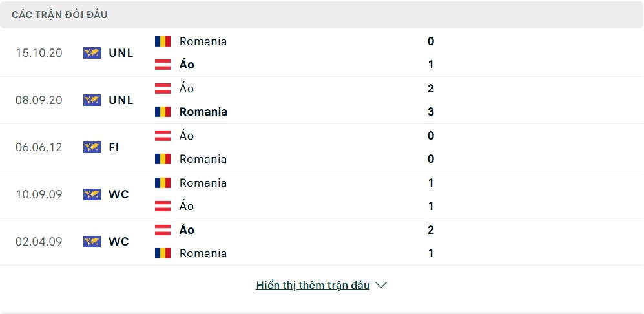This screenshot has height=314, width=644.
Task: Open the bold Áo winner in 02.04.09 match
Action: click(x=187, y=230)
